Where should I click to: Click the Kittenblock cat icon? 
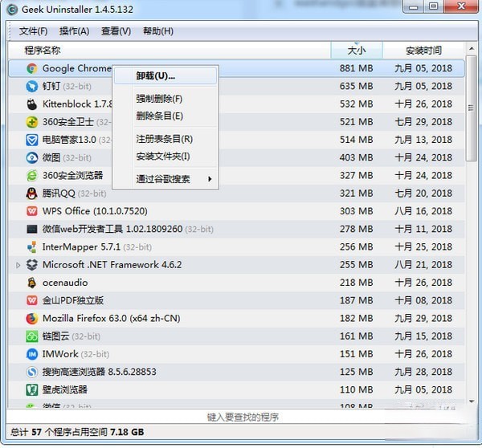(x=31, y=104)
